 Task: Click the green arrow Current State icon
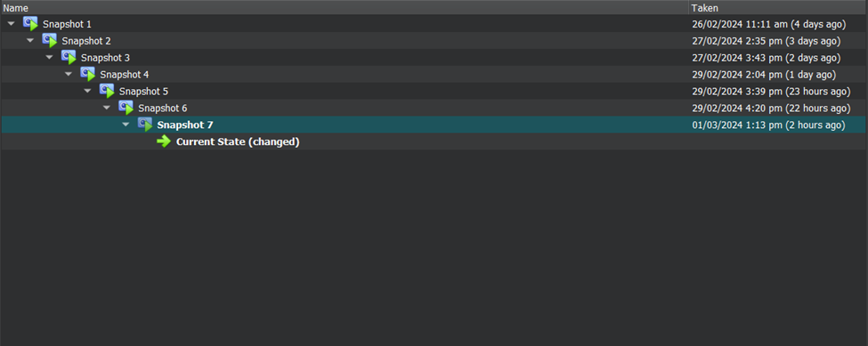tap(164, 141)
